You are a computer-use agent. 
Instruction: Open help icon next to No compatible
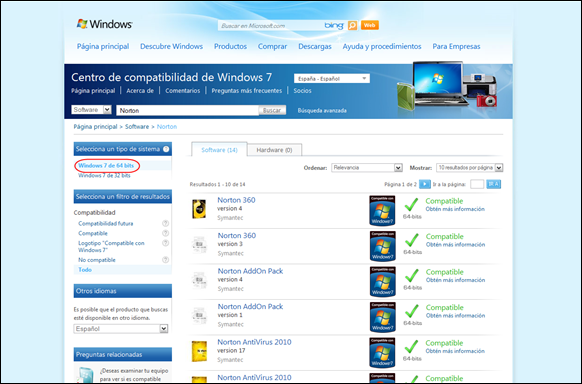point(166,260)
